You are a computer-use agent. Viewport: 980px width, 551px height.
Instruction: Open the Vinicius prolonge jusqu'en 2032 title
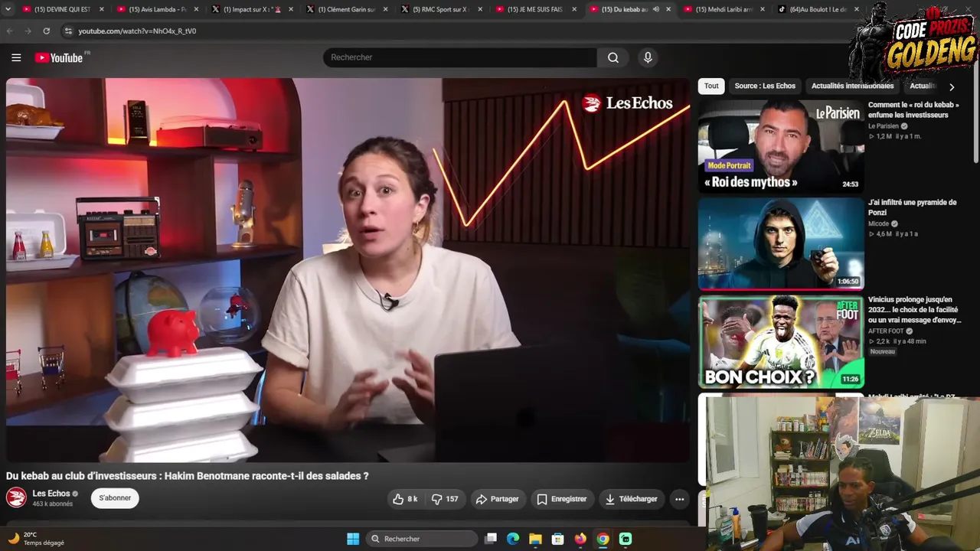[x=913, y=309]
